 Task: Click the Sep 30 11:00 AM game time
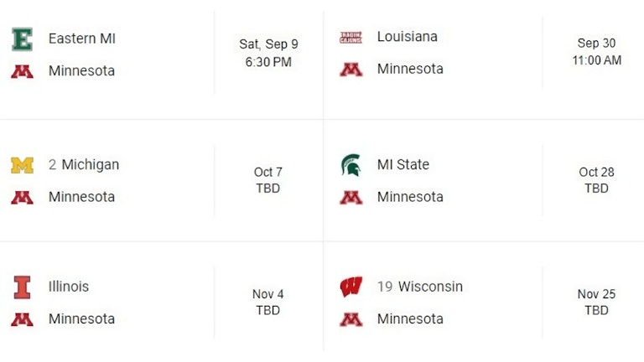597,51
